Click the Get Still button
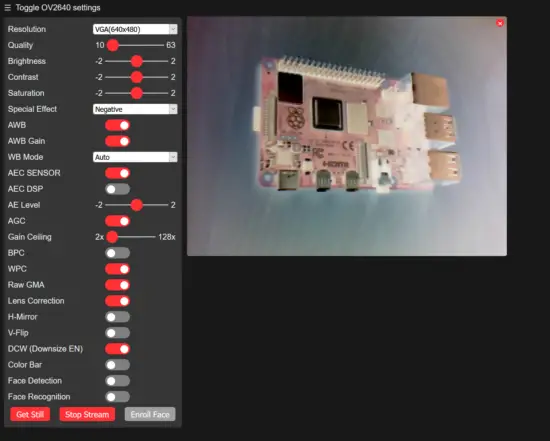Viewport: 550px width, 441px height. 30,414
